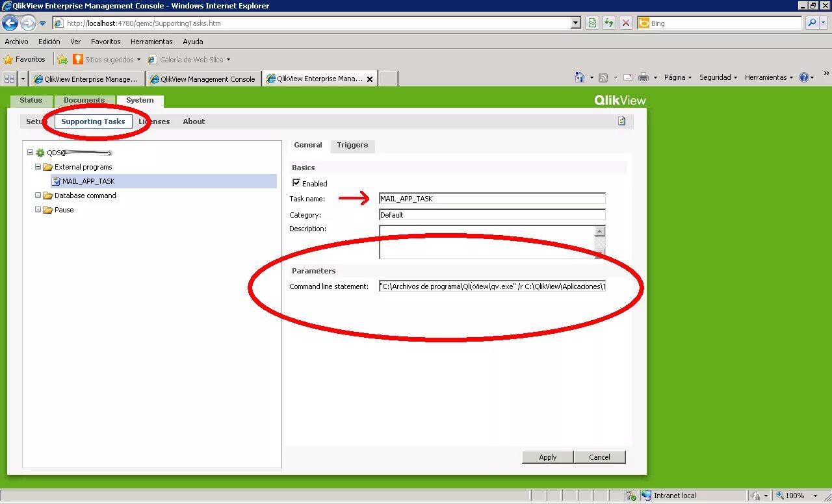The width and height of the screenshot is (832, 504).
Task: Click the blue Help question icon
Action: point(804,77)
